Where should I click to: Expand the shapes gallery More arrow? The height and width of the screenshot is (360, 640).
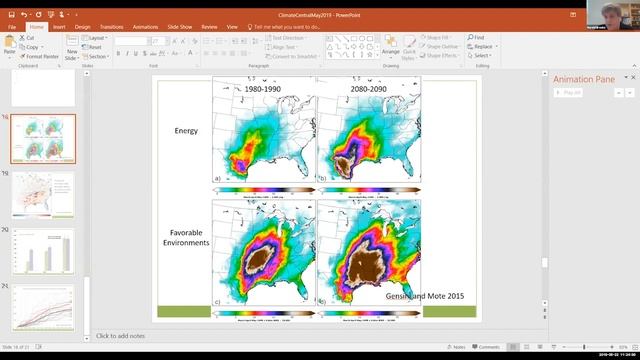pos(378,55)
